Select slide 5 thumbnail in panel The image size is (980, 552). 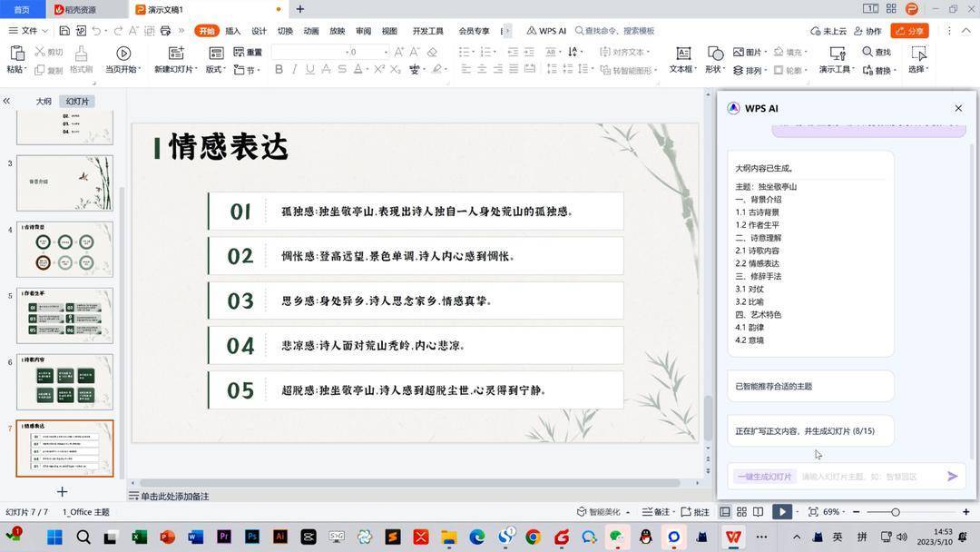[x=64, y=315]
